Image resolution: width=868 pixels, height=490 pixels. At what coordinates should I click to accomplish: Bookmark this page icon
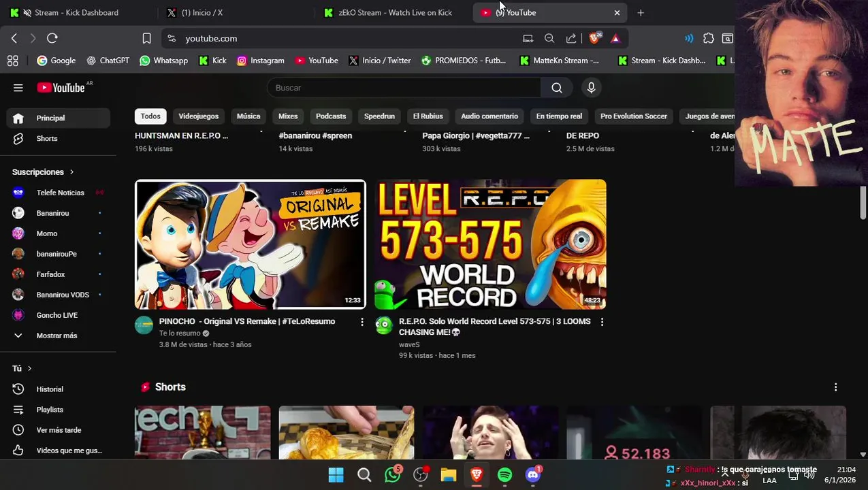146,39
